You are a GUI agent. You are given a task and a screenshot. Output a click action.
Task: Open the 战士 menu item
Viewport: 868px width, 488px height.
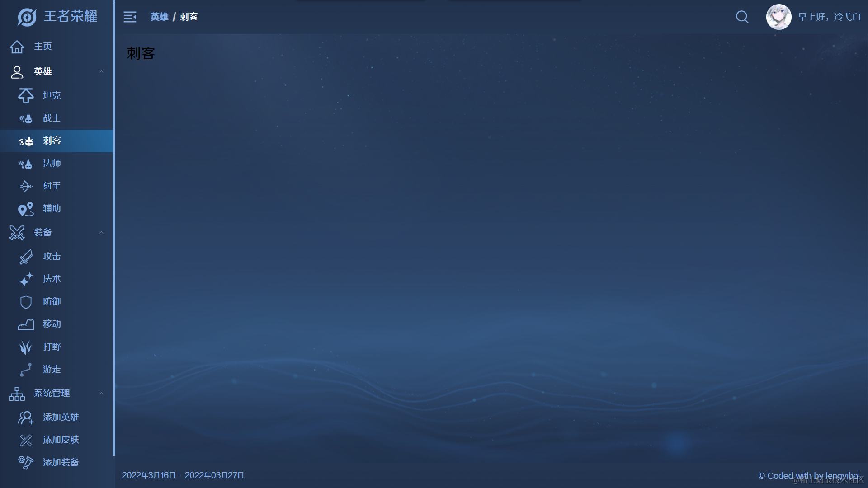pyautogui.click(x=52, y=118)
